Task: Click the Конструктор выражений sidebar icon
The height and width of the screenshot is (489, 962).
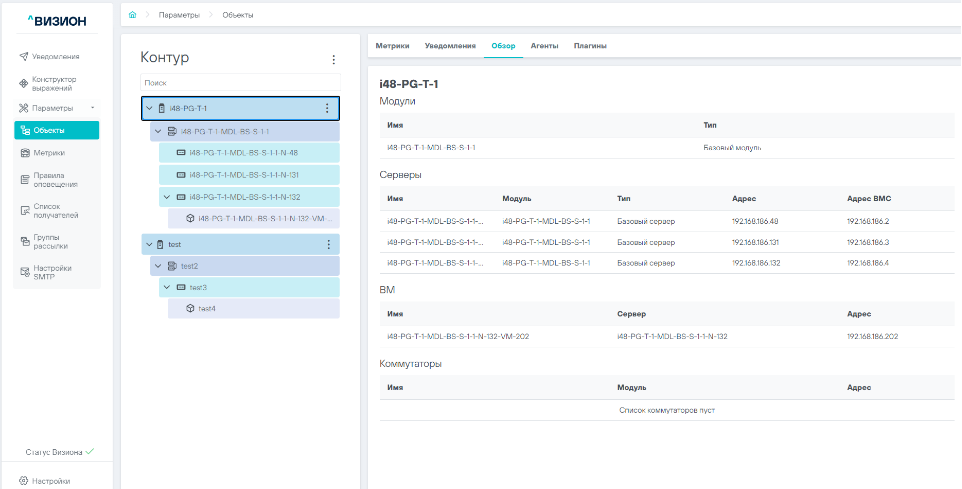Action: click(25, 84)
